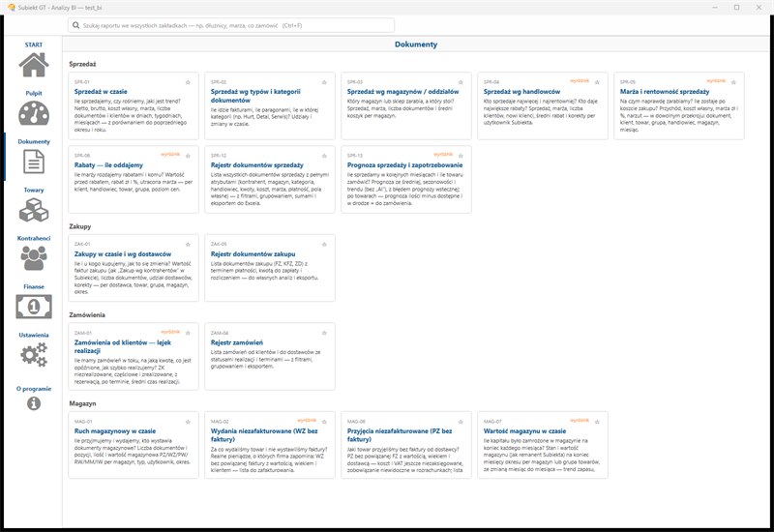Open the Pulpit dashboard gauge icon

click(x=34, y=113)
